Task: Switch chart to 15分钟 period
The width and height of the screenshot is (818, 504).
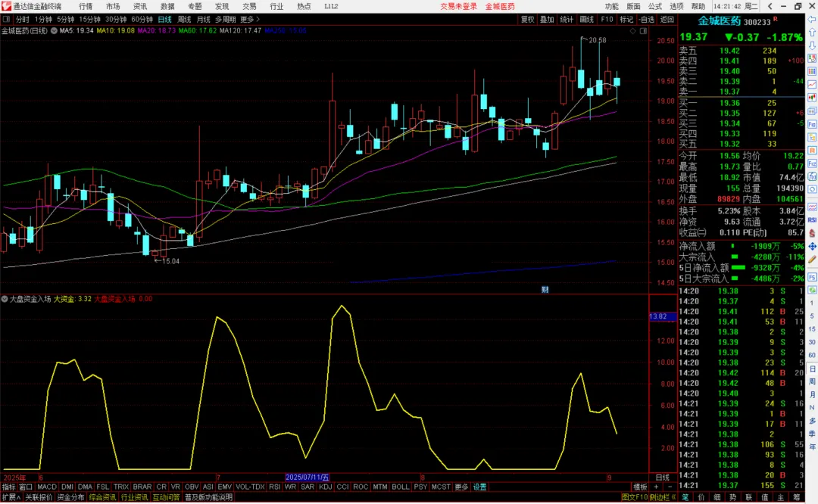Action: tap(89, 19)
